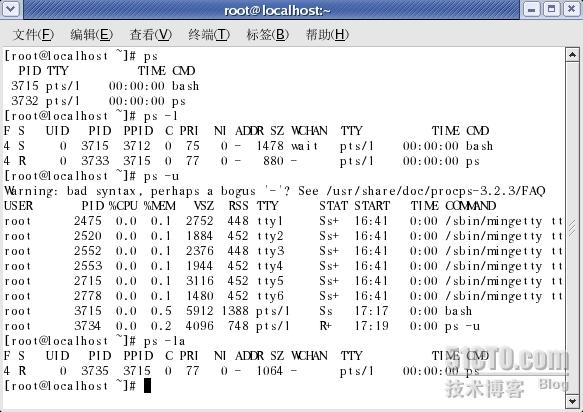Screen dimensions: 583x412
Task: Click SZ value 880
Action: pyautogui.click(x=274, y=161)
